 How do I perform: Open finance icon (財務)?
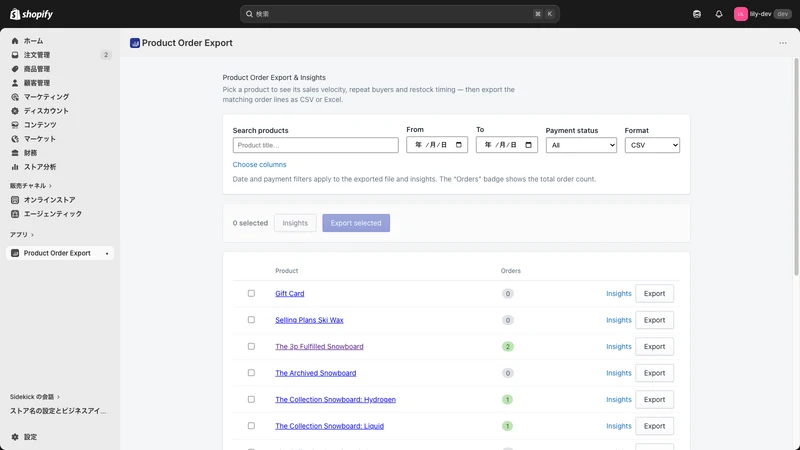click(x=15, y=153)
